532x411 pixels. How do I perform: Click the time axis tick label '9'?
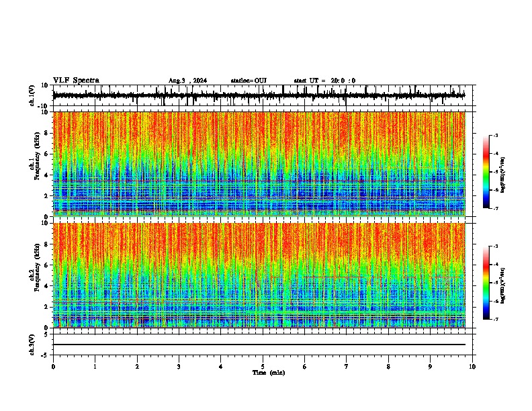[x=430, y=367]
